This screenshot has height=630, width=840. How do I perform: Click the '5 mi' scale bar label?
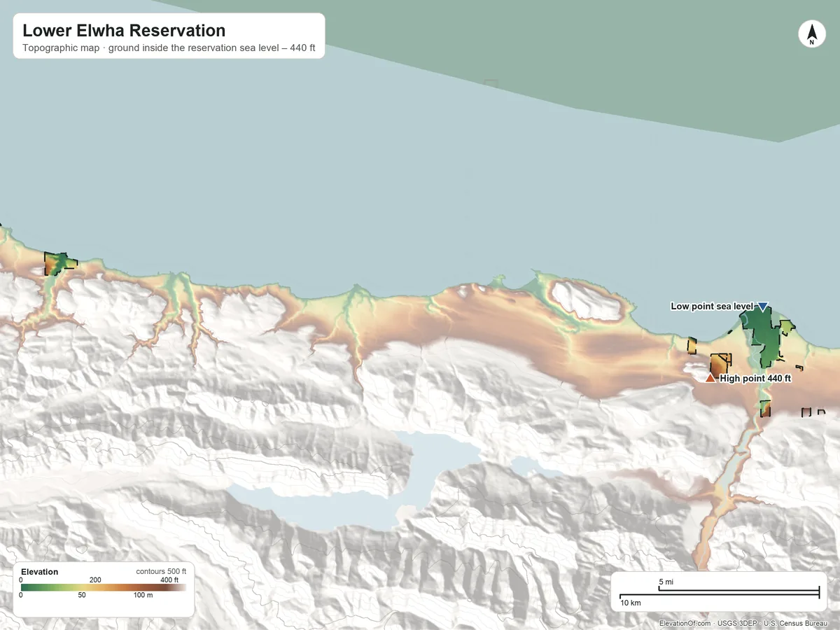point(666,582)
